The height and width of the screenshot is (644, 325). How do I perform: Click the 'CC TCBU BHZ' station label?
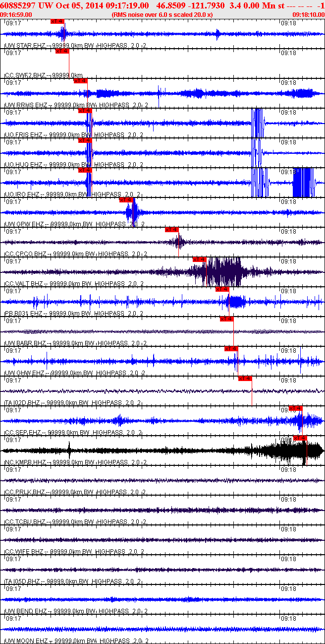click(26, 522)
